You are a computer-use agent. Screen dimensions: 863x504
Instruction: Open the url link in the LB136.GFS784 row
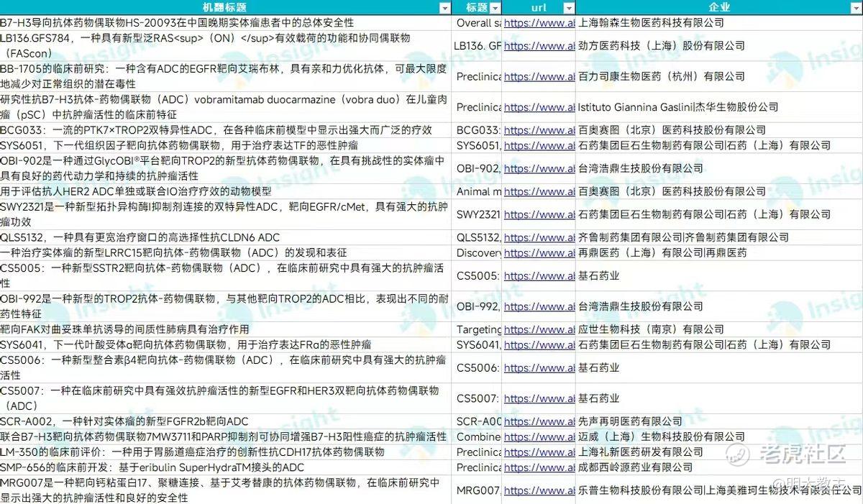click(x=539, y=46)
